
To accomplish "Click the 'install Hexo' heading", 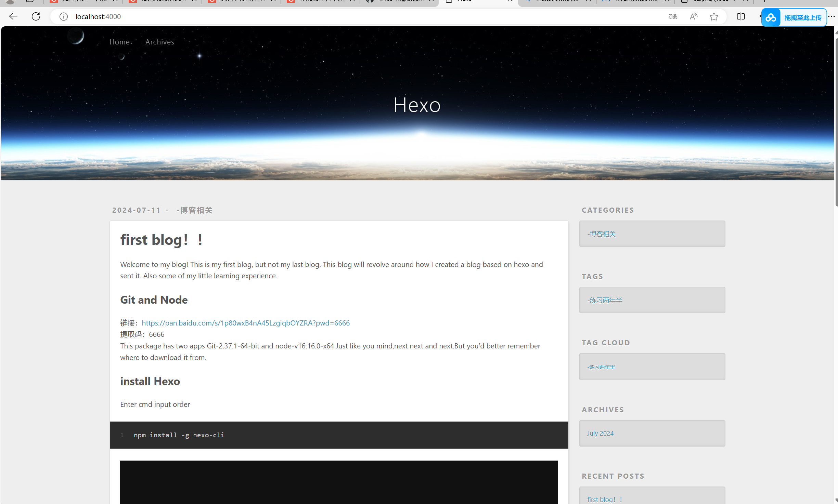I will pyautogui.click(x=150, y=381).
